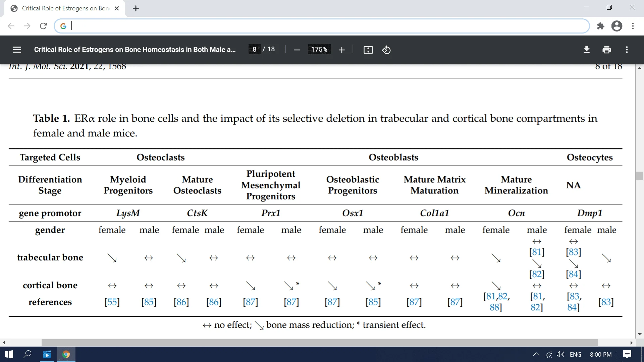The width and height of the screenshot is (644, 362).
Task: Open PDF viewer more actions menu
Action: (x=627, y=50)
